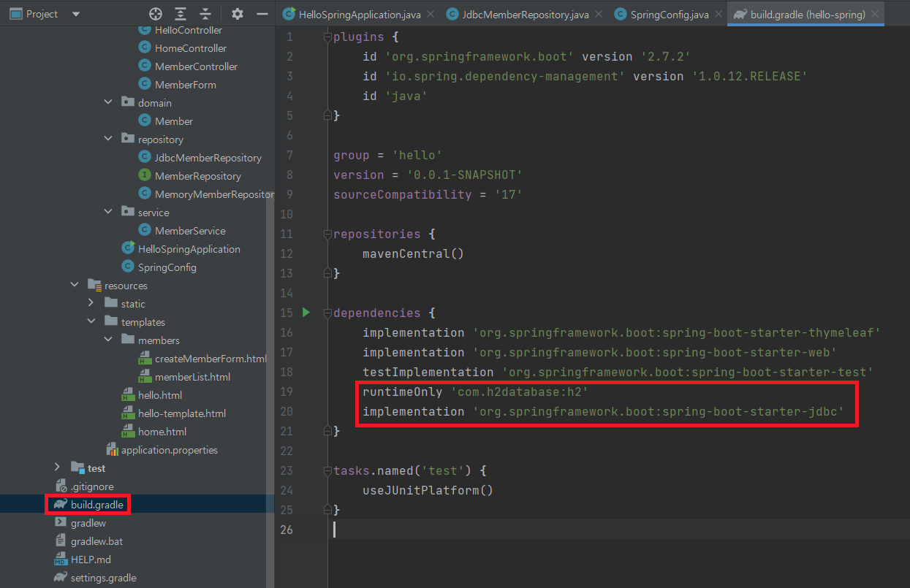
Task: Select application.properties file
Action: point(169,450)
